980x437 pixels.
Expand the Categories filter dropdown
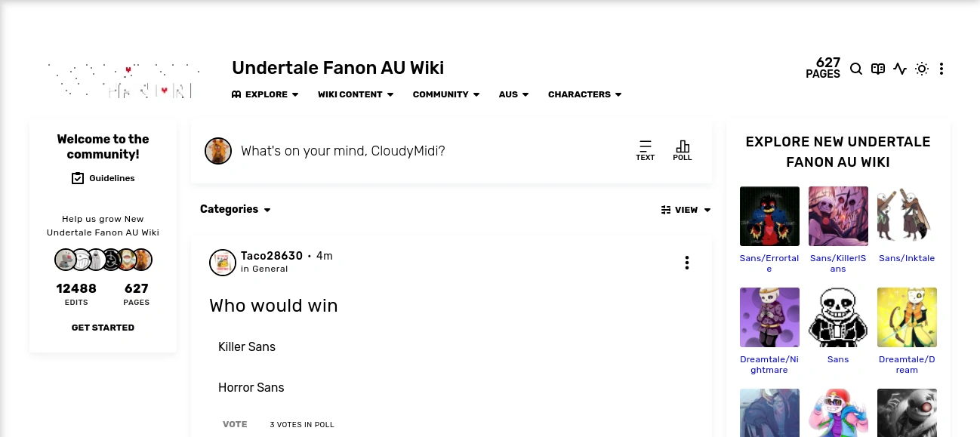[235, 209]
